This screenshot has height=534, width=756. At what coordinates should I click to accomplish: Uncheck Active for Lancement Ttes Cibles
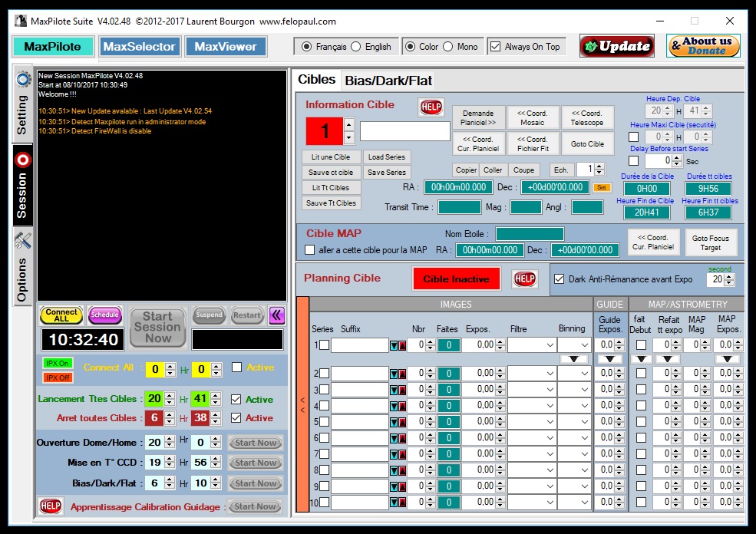click(x=236, y=400)
